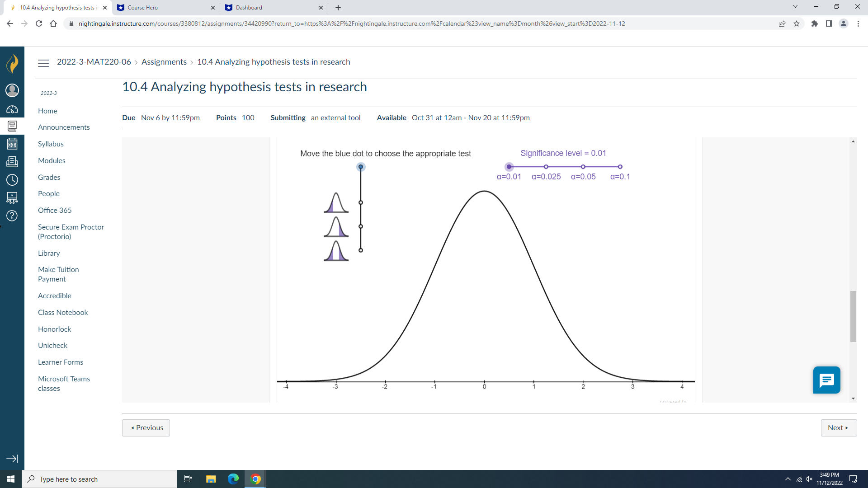
Task: Click the Next button
Action: [x=838, y=427]
